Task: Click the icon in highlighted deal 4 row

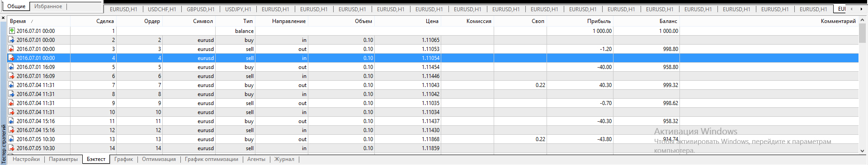Action: (12, 58)
